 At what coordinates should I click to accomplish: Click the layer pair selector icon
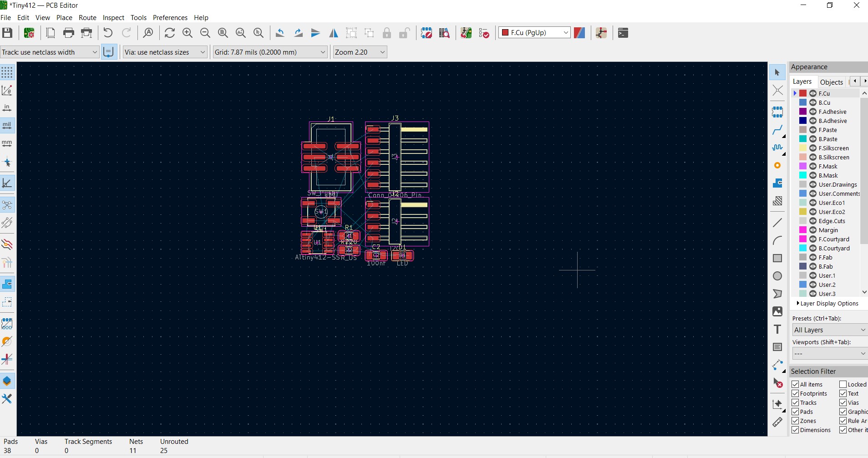pyautogui.click(x=579, y=33)
